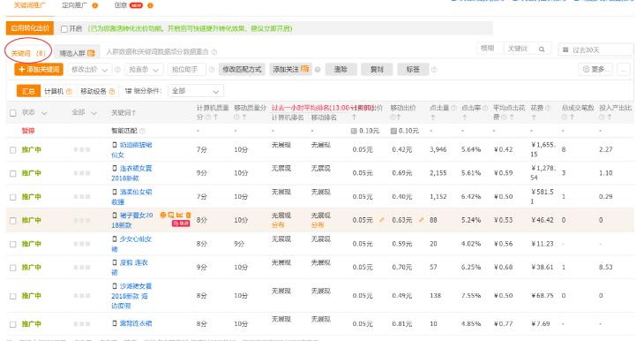The height and width of the screenshot is (341, 644).
Task: Click the pencil edit icon beside 0.63元
Action: tap(421, 220)
